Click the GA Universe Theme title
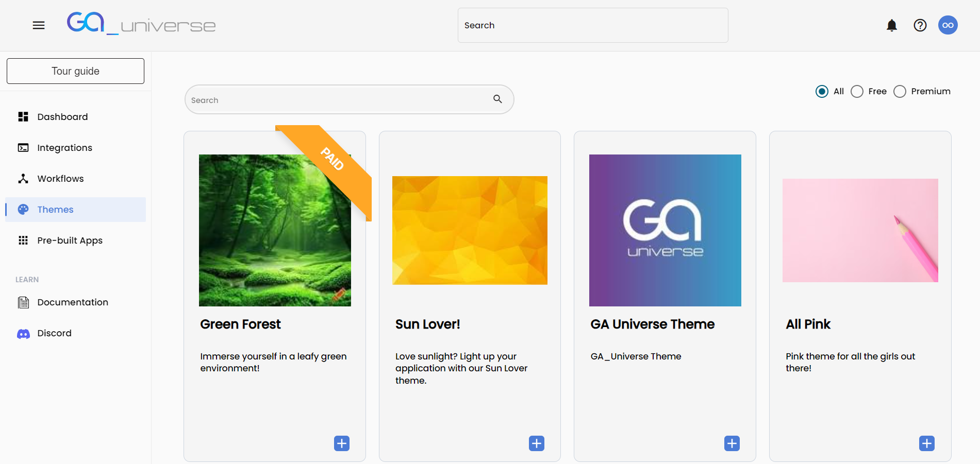 (x=653, y=324)
